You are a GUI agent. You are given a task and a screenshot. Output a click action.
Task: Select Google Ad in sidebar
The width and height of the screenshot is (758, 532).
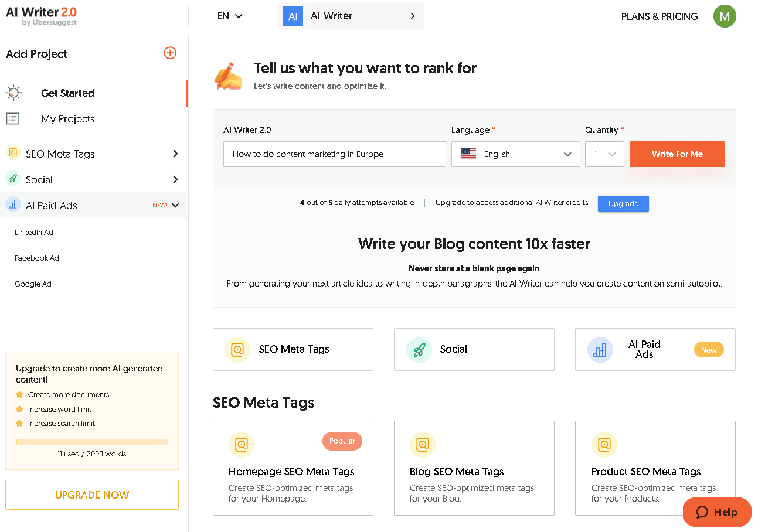pyautogui.click(x=33, y=284)
